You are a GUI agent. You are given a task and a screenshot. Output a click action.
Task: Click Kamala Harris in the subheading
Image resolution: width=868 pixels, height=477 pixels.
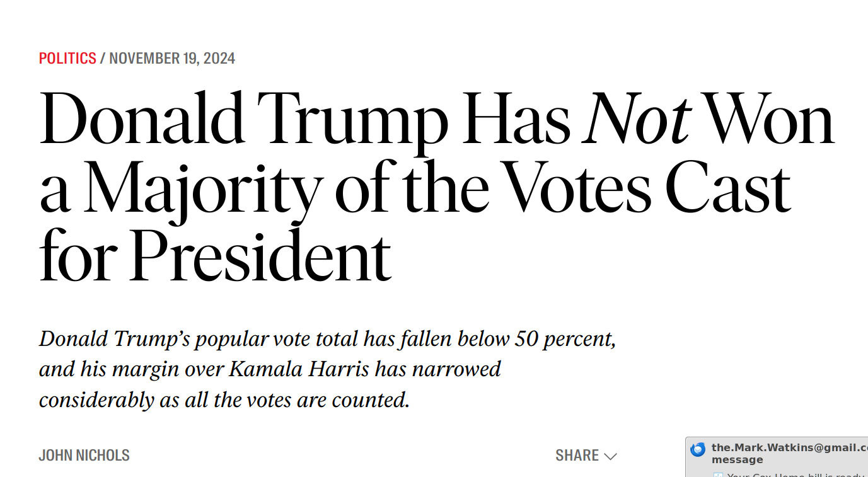(x=299, y=369)
